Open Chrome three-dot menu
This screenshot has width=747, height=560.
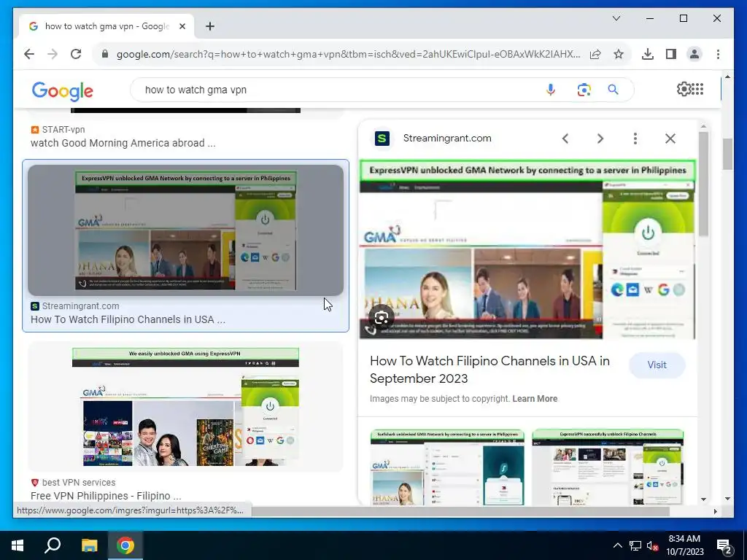click(718, 54)
